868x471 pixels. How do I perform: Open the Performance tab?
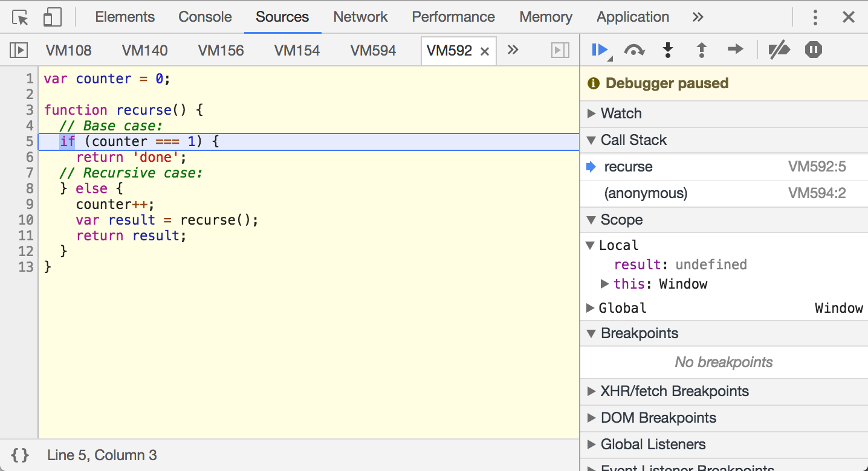[x=453, y=17]
